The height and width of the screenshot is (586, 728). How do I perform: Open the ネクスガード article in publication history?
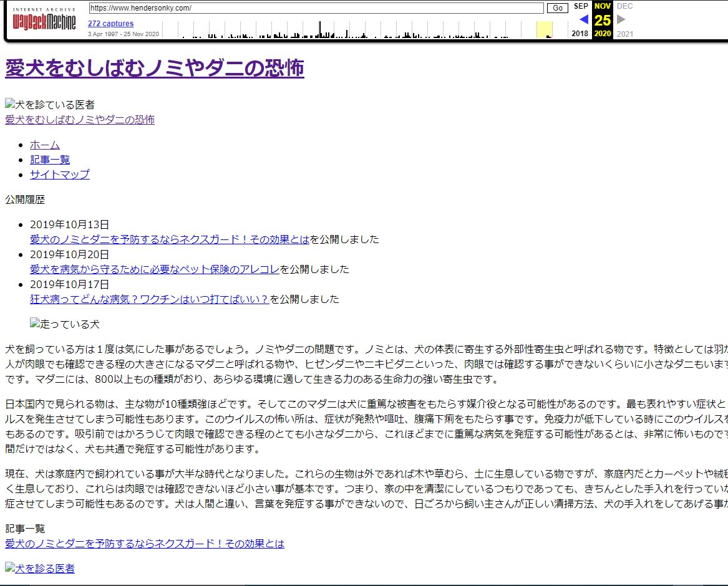[170, 239]
